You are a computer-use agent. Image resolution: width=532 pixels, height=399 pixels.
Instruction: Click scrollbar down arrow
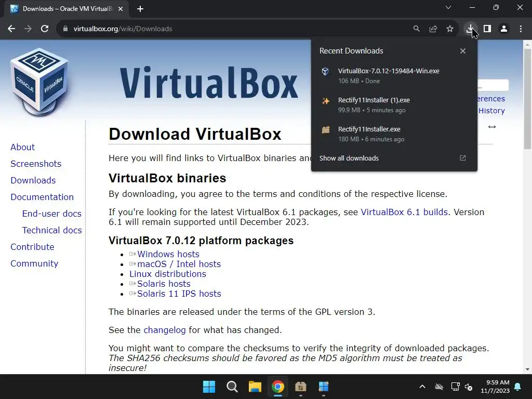pyautogui.click(x=527, y=369)
